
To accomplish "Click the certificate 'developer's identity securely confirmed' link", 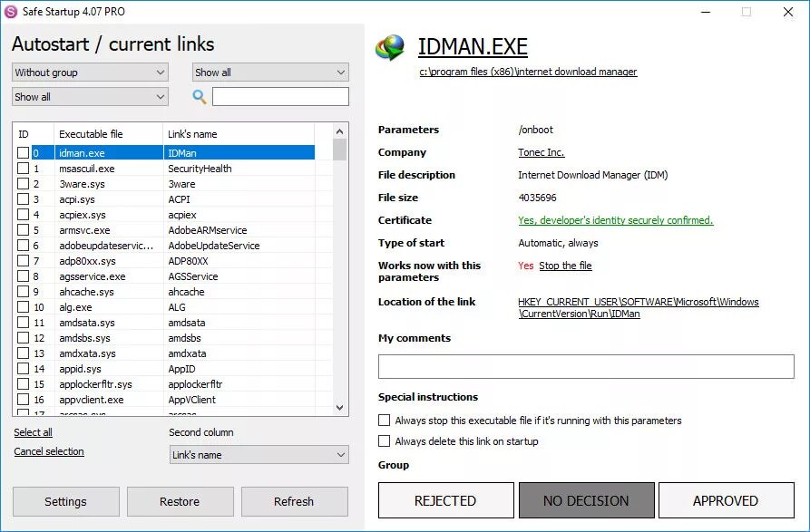I will click(616, 220).
